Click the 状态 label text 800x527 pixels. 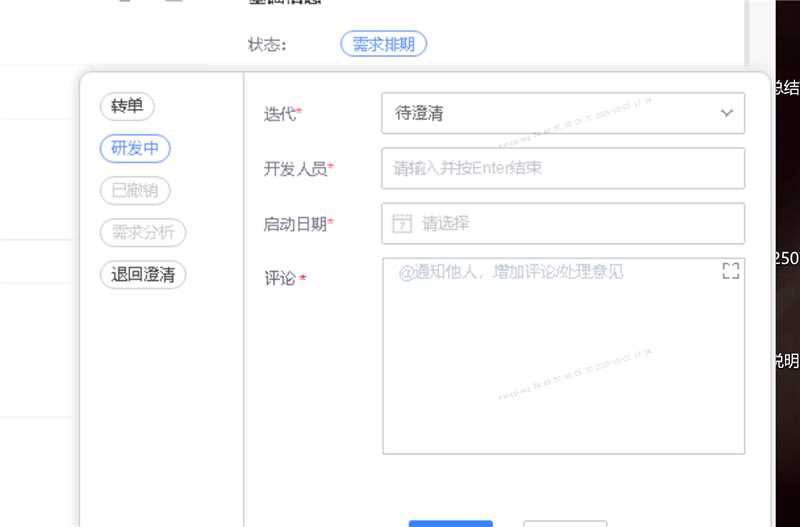[267, 45]
